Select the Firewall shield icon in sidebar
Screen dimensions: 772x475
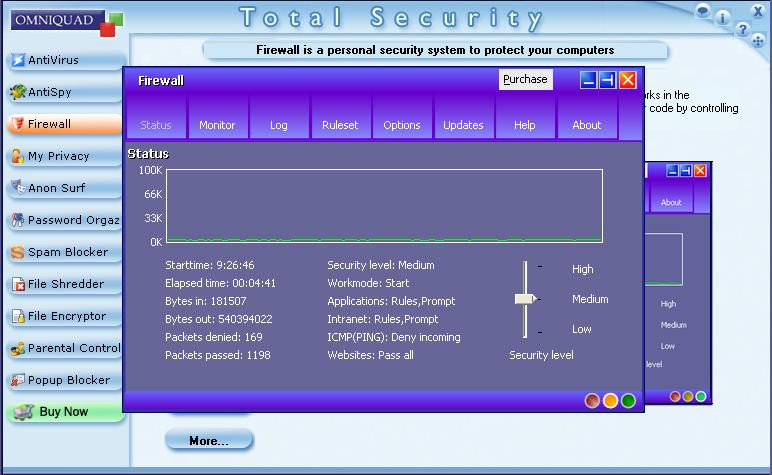pyautogui.click(x=18, y=124)
